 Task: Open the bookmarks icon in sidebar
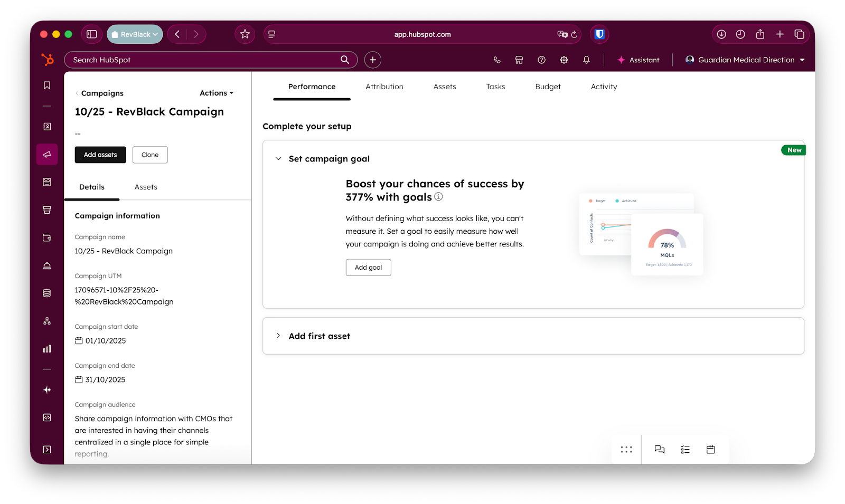[47, 85]
